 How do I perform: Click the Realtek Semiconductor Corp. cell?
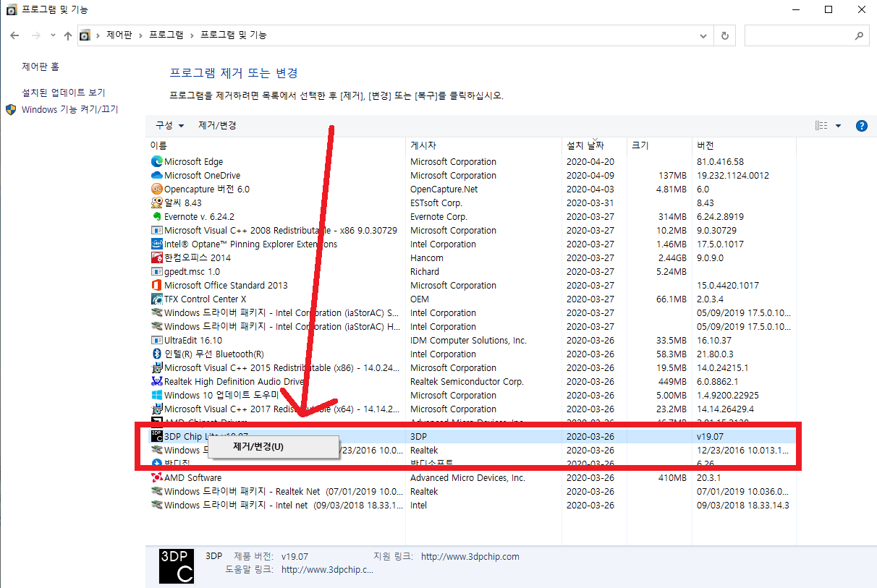coord(467,382)
